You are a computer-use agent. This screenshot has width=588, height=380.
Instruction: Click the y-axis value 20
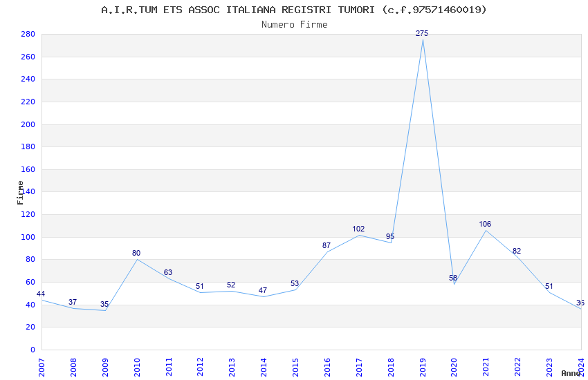click(30, 327)
